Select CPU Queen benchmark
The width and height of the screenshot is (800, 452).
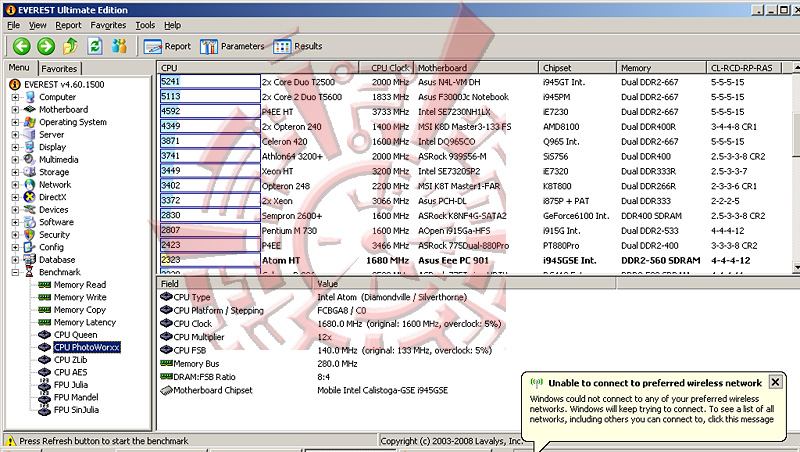click(76, 335)
